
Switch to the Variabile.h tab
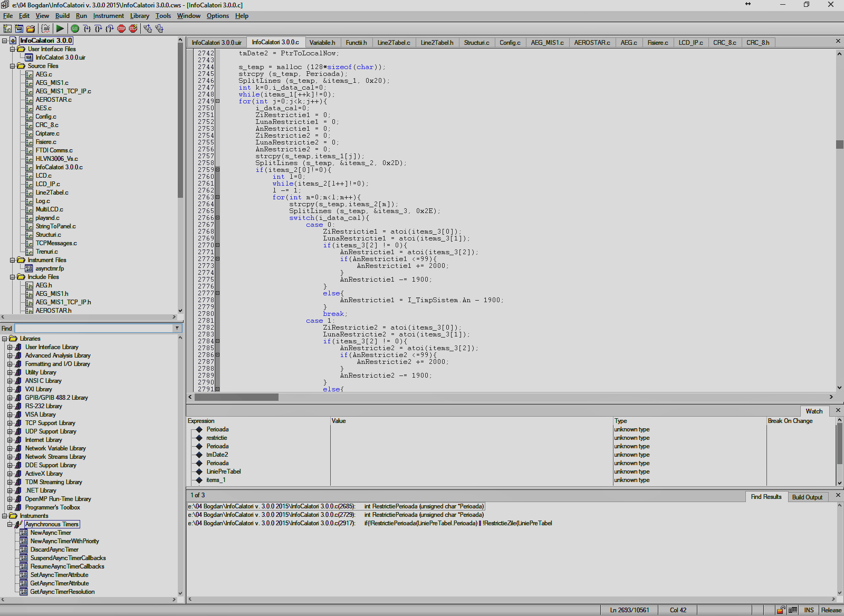[x=322, y=42]
